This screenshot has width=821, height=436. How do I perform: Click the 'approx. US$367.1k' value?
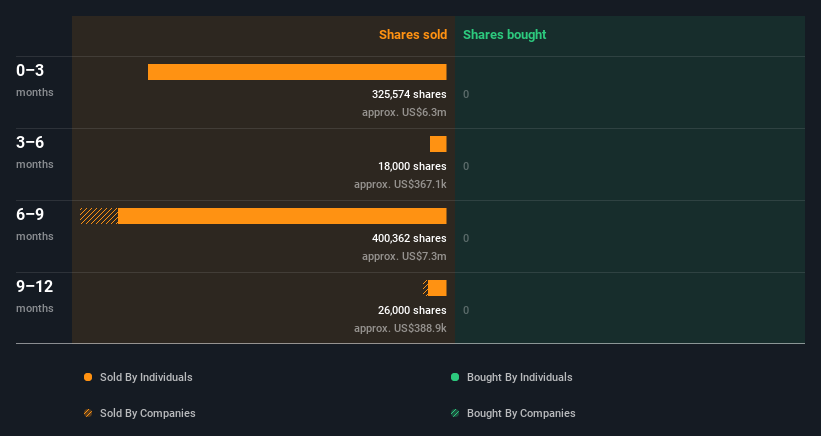tap(400, 184)
